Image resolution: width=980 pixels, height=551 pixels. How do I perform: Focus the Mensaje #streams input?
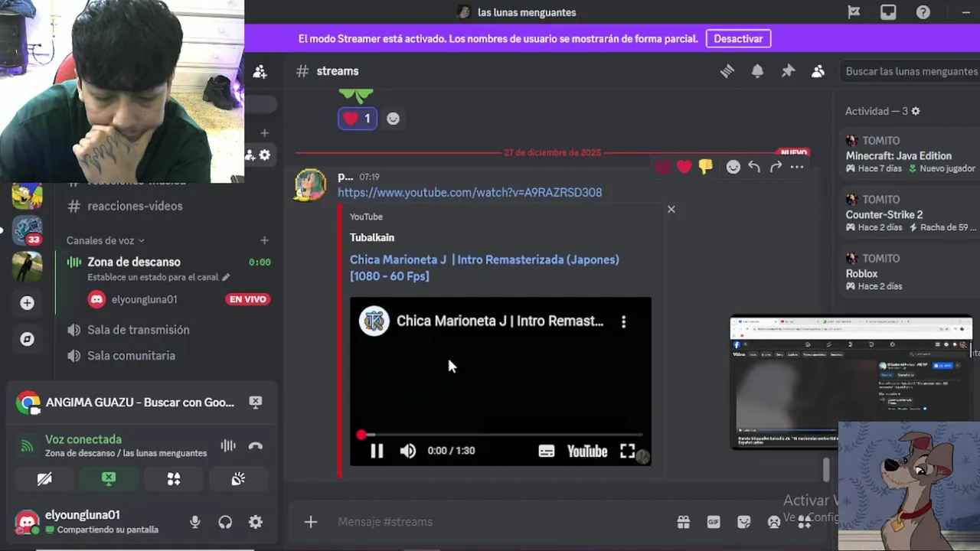pyautogui.click(x=498, y=522)
